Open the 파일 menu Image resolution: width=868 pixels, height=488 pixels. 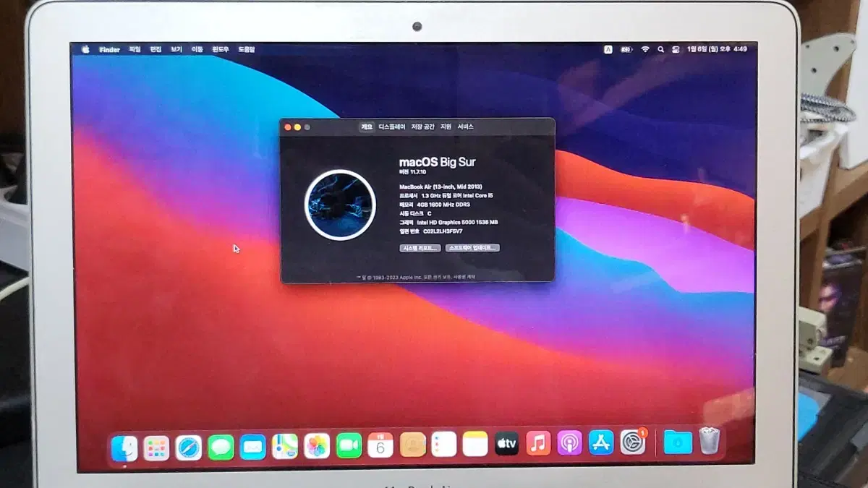(135, 50)
